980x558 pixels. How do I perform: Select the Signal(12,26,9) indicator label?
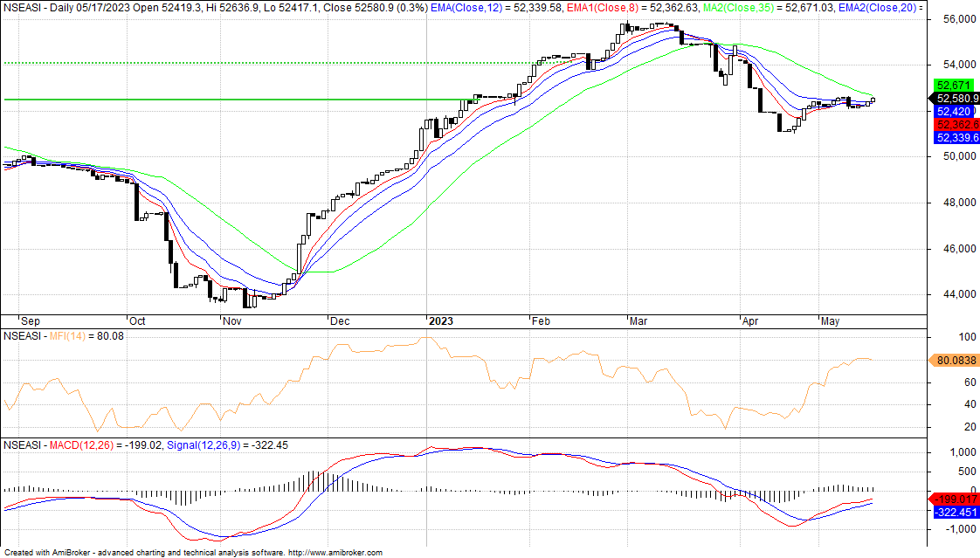point(204,445)
